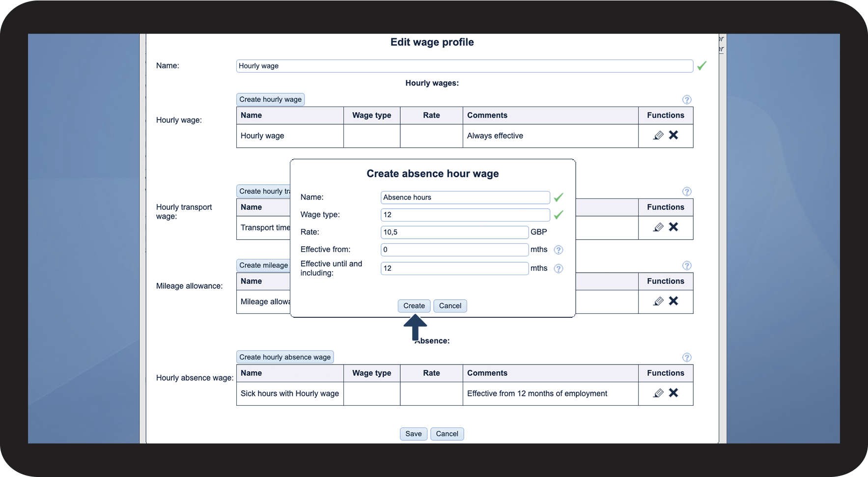The height and width of the screenshot is (477, 868).
Task: Click the Wage type field containing 12
Action: pyautogui.click(x=465, y=215)
